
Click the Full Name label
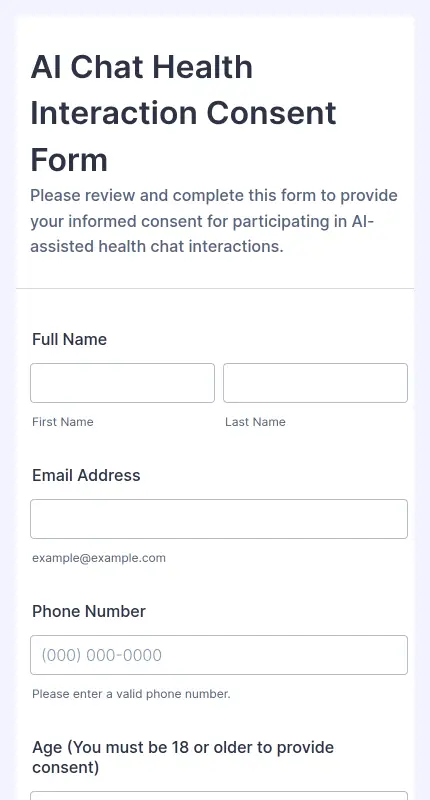click(x=69, y=339)
